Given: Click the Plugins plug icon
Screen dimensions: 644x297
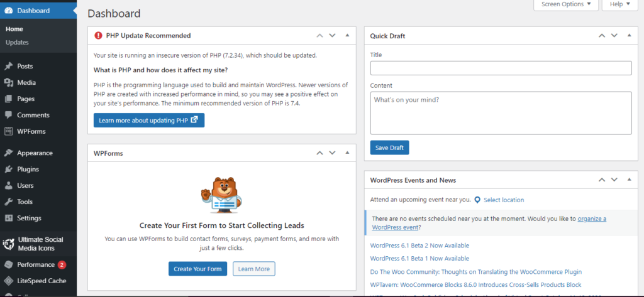Looking at the screenshot, I should pos(8,169).
